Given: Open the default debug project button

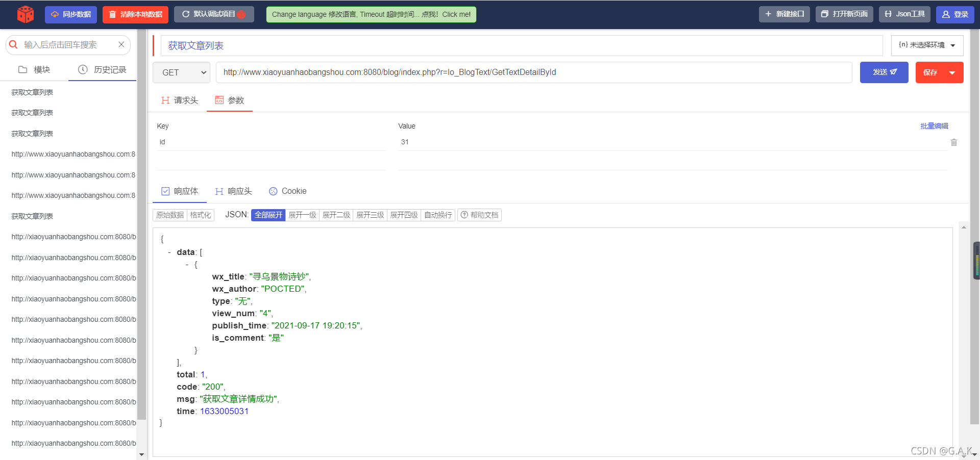Looking at the screenshot, I should 214,14.
